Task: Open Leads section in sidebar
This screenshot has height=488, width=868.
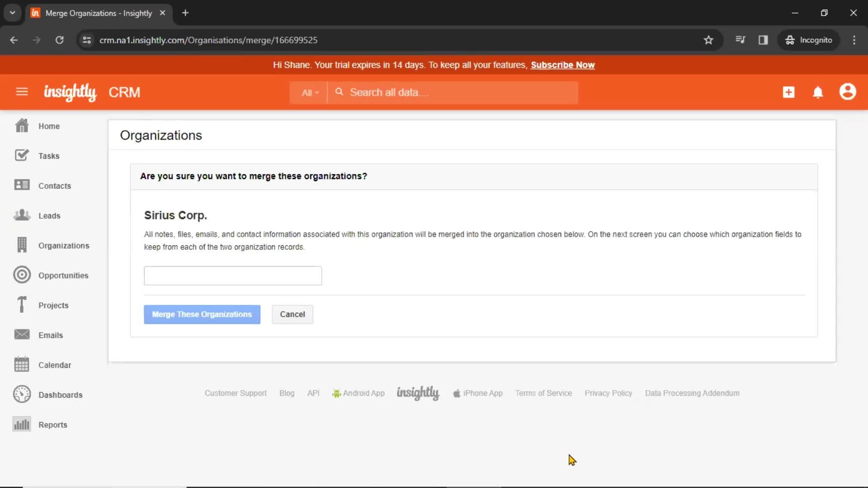Action: (x=49, y=215)
